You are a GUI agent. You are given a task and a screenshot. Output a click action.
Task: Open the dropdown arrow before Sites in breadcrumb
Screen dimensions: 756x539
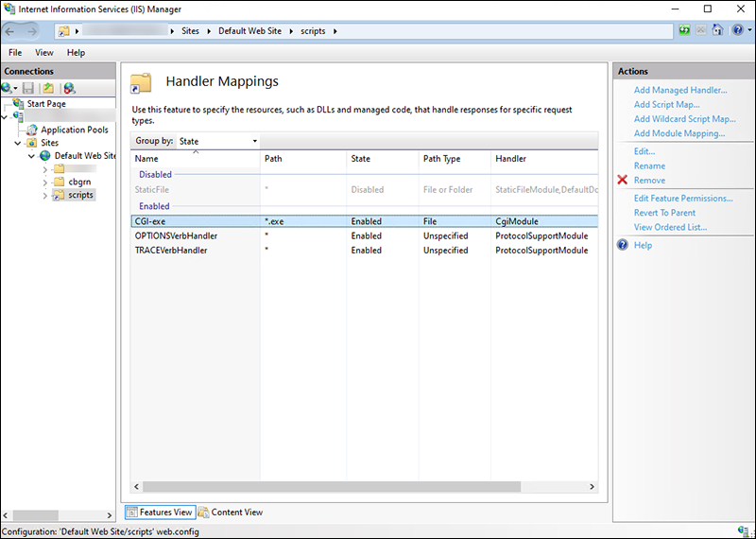click(172, 31)
